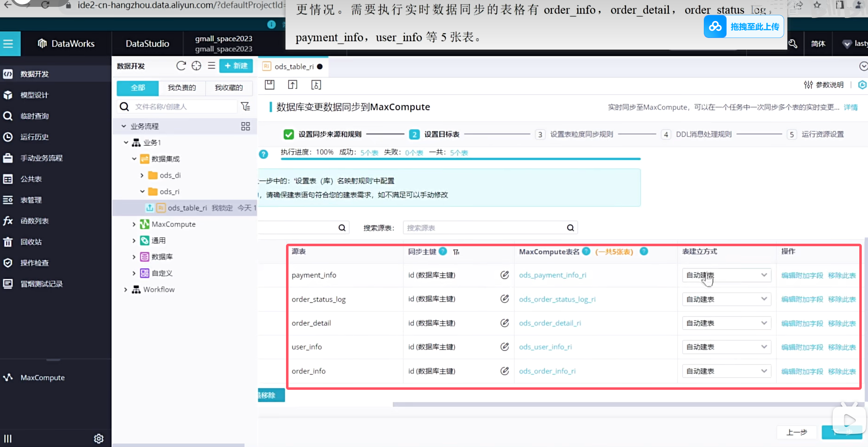This screenshot has height=447, width=868.
Task: Click the 新建 button
Action: pos(236,66)
